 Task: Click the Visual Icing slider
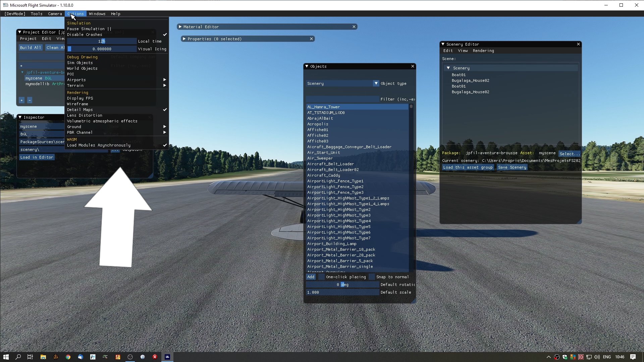pyautogui.click(x=102, y=49)
